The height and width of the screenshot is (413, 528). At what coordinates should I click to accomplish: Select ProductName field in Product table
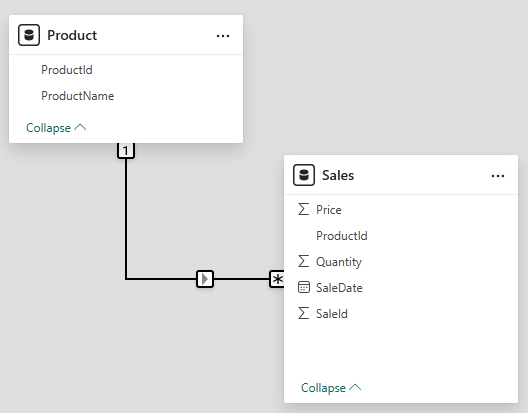pyautogui.click(x=126, y=96)
